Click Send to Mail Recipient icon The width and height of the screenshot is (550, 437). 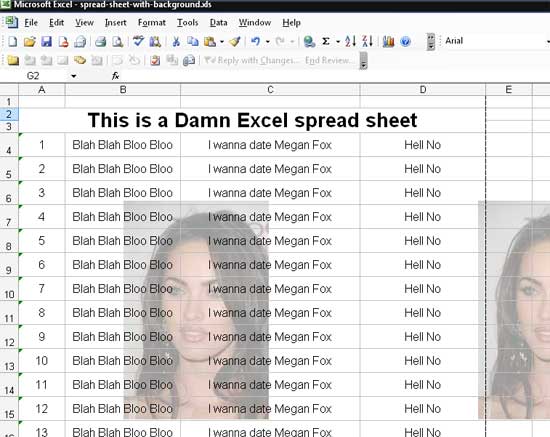tap(189, 60)
